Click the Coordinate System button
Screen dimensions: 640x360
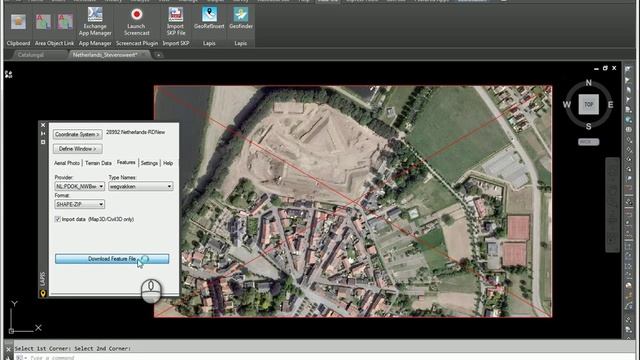(77, 134)
